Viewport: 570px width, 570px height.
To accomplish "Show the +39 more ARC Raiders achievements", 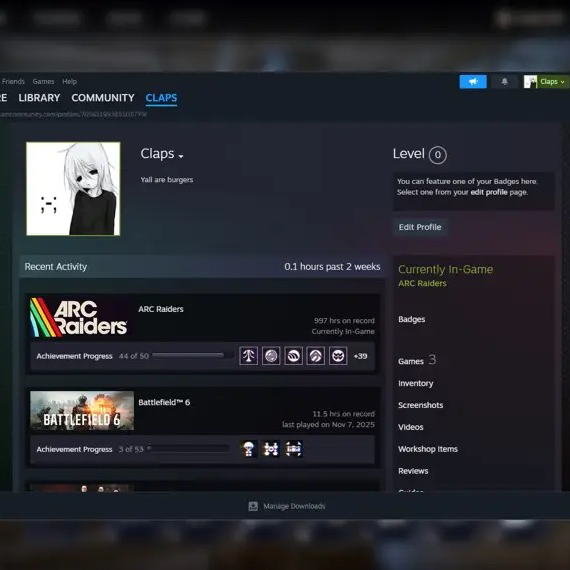I will pyautogui.click(x=360, y=356).
